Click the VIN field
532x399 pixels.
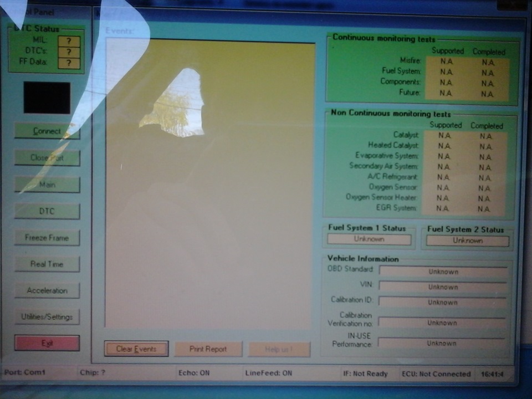click(443, 287)
